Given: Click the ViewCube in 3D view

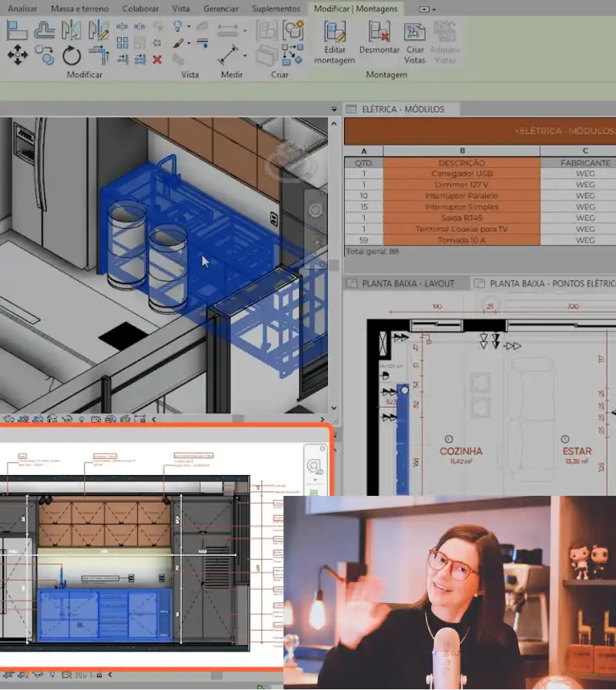Looking at the screenshot, I should pos(292,161).
